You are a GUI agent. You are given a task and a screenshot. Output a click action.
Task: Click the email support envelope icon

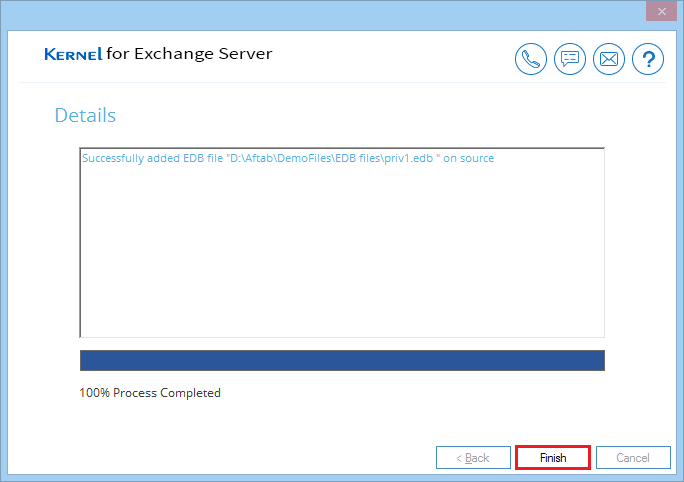tap(609, 59)
